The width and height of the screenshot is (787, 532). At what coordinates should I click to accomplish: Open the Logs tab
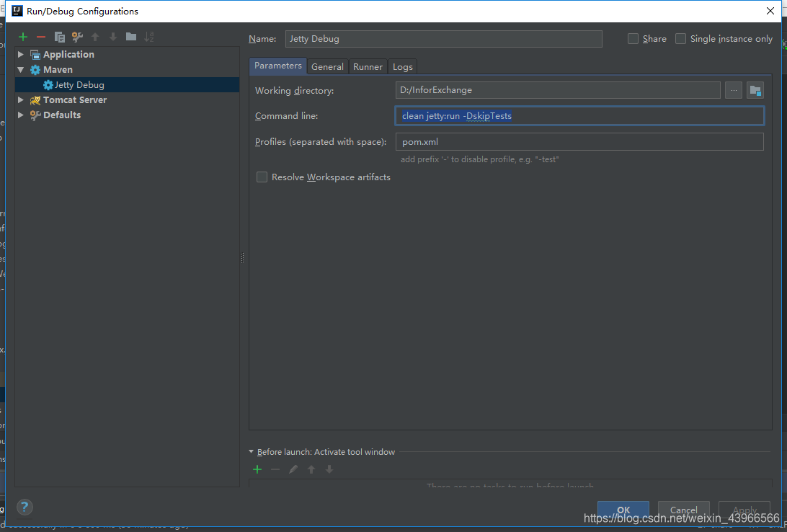point(403,67)
